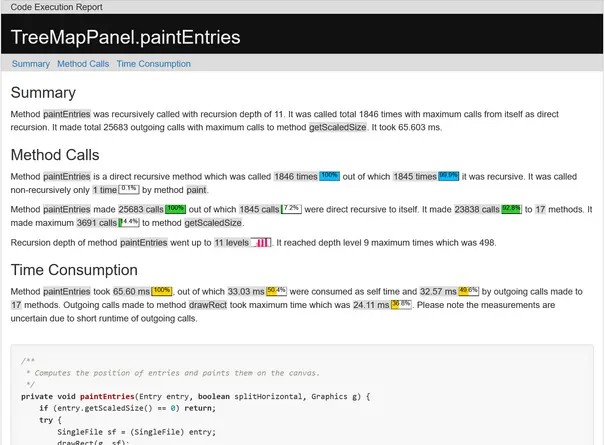The height and width of the screenshot is (445, 605).
Task: Jump to the Method Calls section
Action: coord(83,64)
